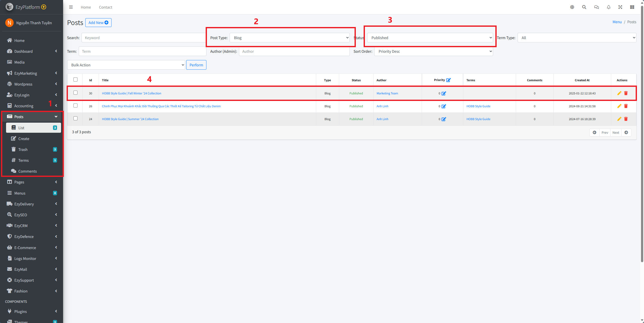Expand the Bulk Action dropdown
644x323 pixels.
click(126, 65)
